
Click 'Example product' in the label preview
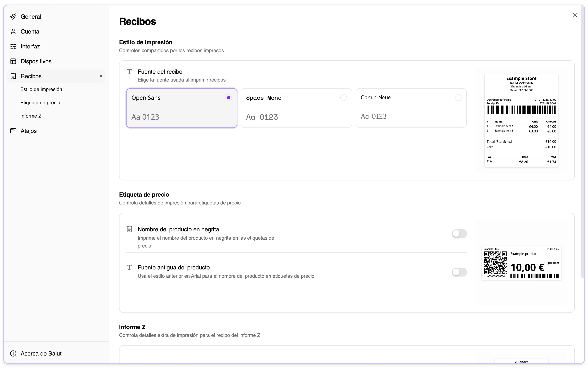tap(524, 254)
